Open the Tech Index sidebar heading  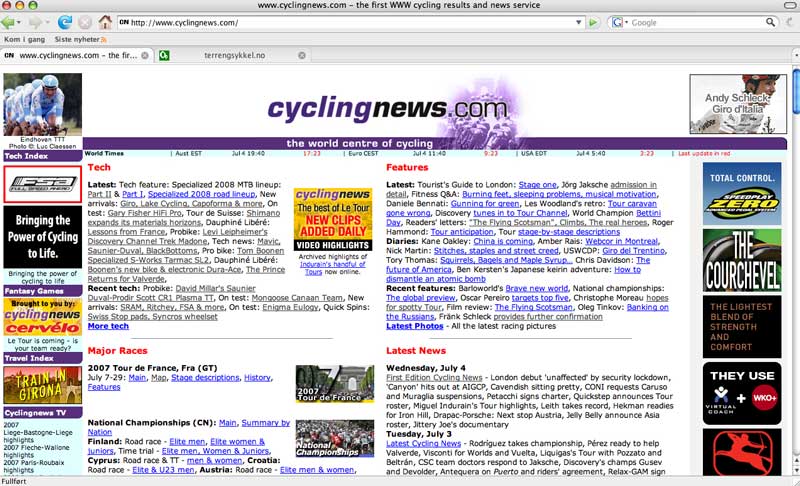pos(42,156)
